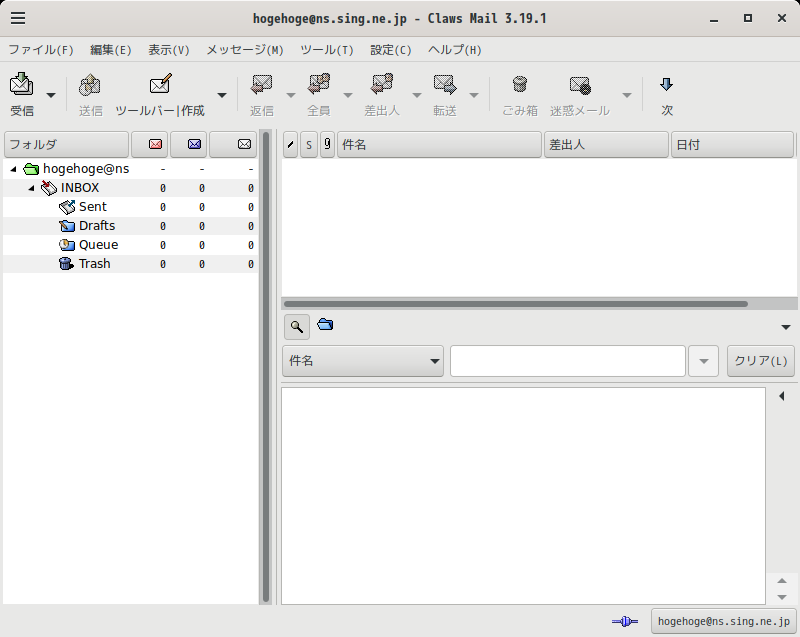
Task: Open the 設定(C) menu
Action: pyautogui.click(x=390, y=50)
